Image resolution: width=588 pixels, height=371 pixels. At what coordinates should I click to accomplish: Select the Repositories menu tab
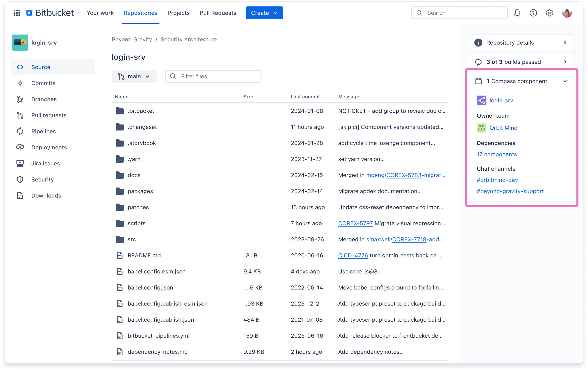(140, 12)
